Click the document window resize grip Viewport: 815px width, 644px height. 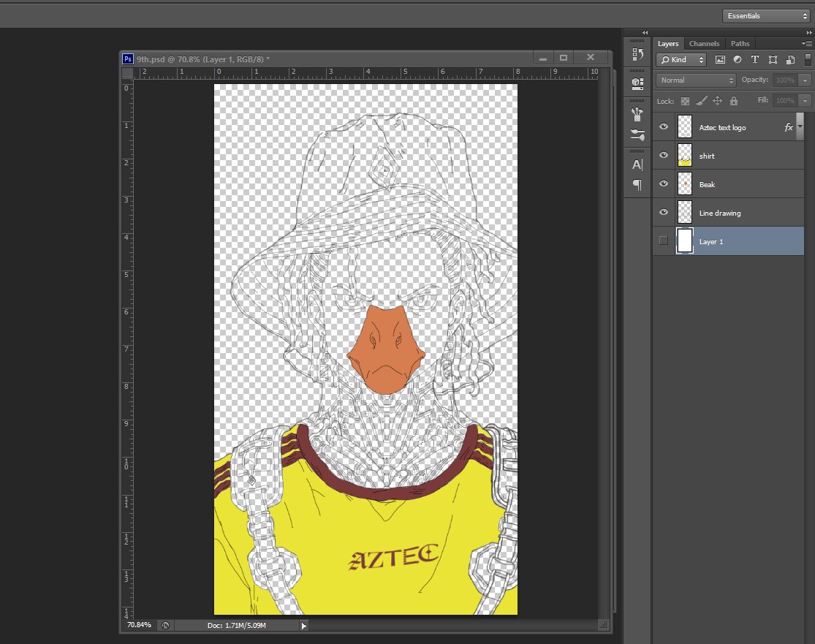tap(604, 625)
